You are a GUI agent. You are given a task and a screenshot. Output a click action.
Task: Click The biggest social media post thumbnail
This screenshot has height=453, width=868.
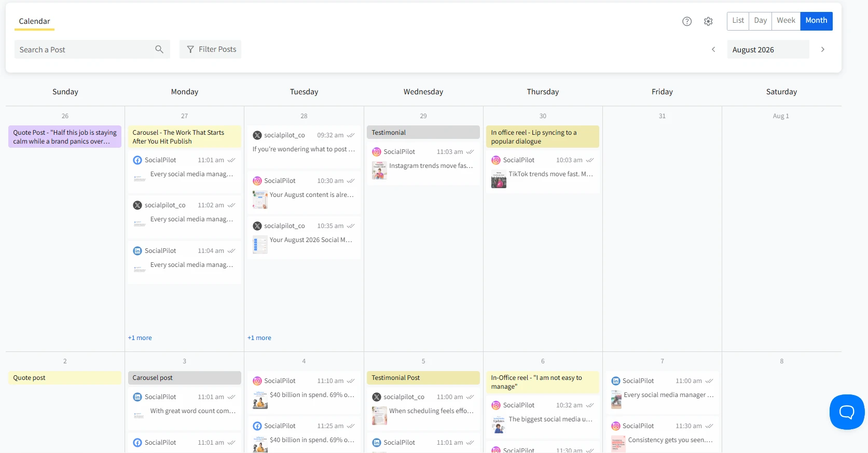(499, 424)
